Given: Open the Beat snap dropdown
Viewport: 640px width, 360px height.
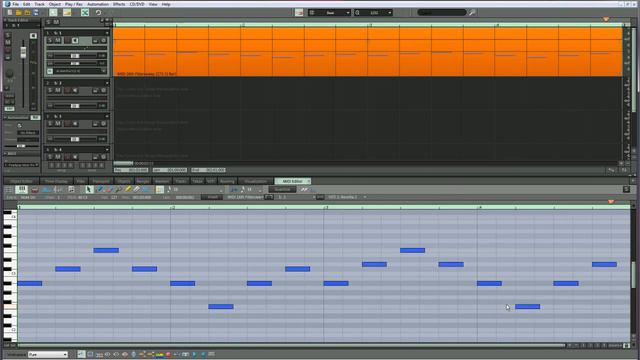Looking at the screenshot, I should (x=330, y=13).
